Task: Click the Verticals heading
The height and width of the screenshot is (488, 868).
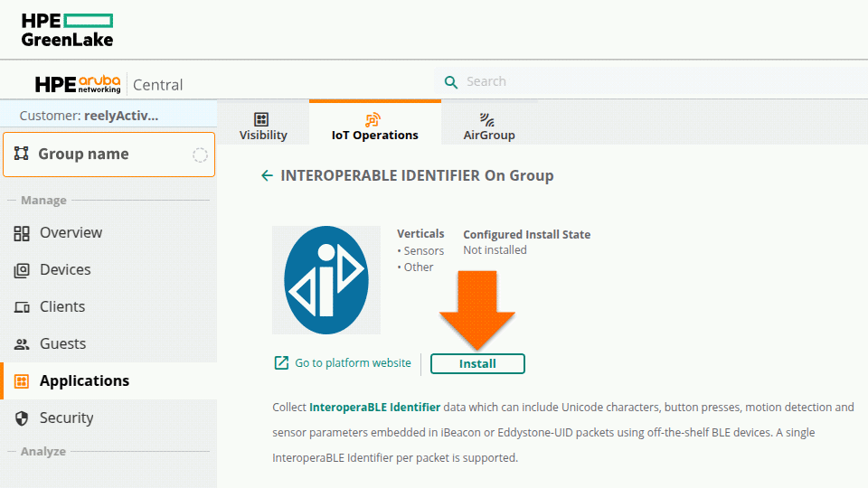Action: (x=420, y=233)
